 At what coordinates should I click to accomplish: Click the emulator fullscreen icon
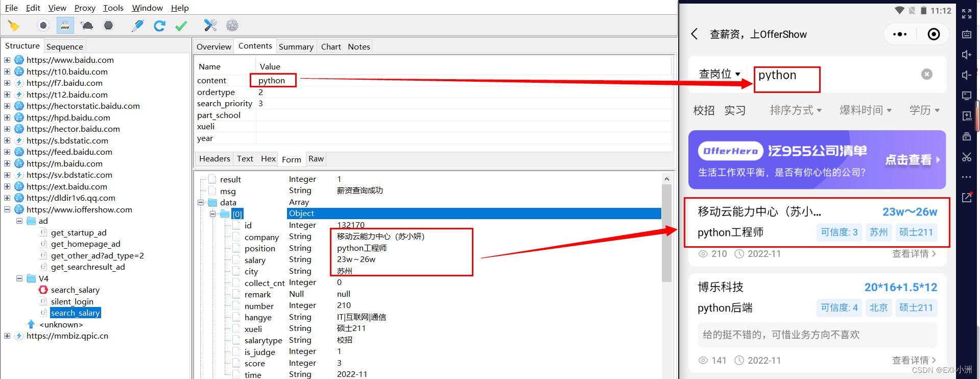point(967,14)
